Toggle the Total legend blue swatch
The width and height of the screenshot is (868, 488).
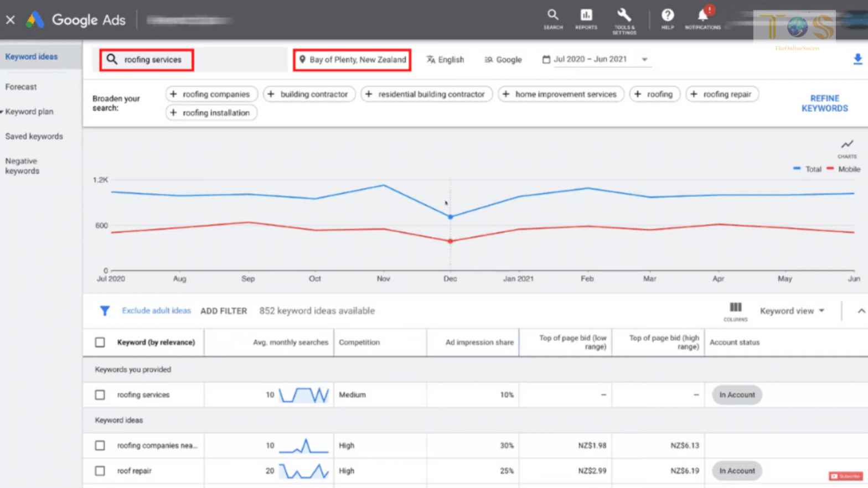pyautogui.click(x=797, y=169)
